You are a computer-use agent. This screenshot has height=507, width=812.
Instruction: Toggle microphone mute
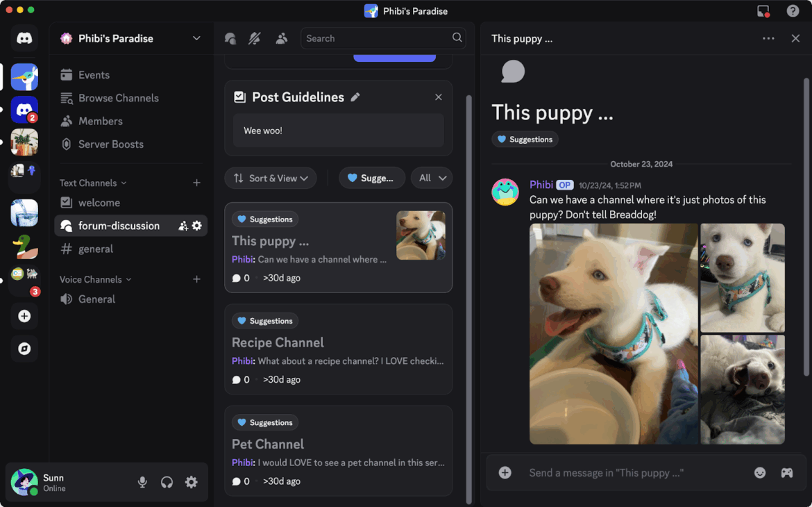142,483
